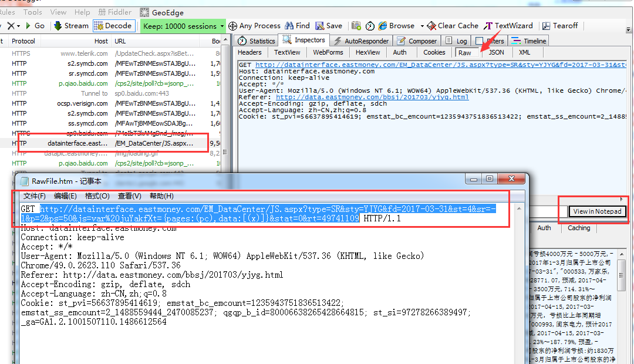Click the Any Process target icon
Viewport: 634px width, 364px height.
232,26
